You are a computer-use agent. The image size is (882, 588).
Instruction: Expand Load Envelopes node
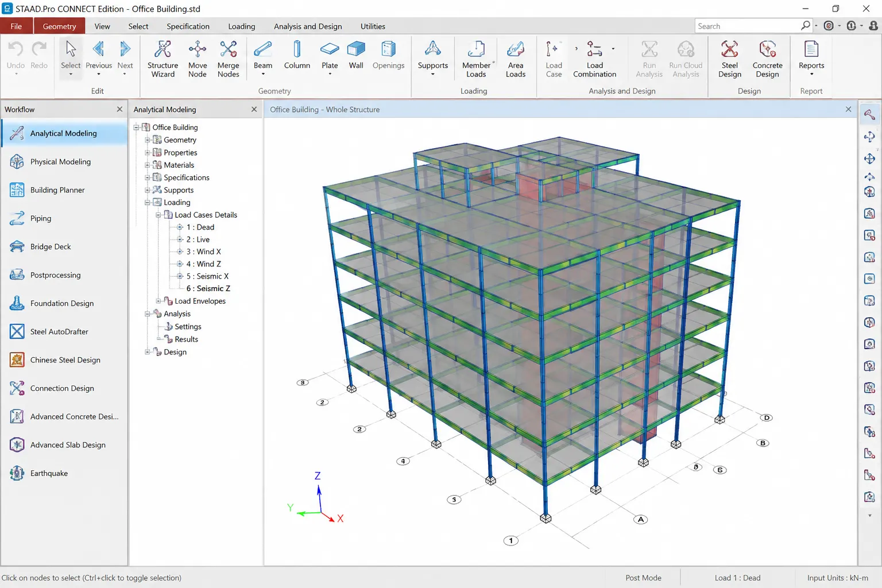click(158, 301)
